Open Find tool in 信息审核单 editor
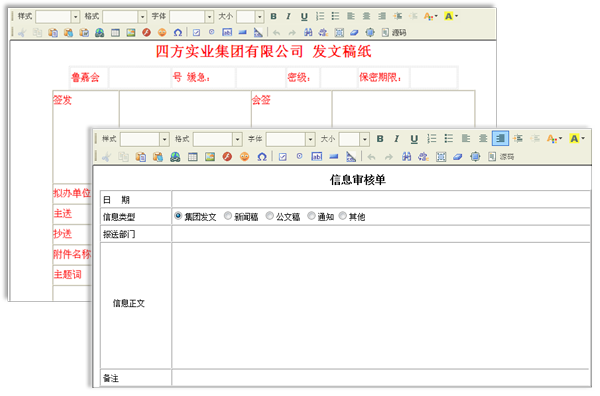Image resolution: width=600 pixels, height=396 pixels. point(406,156)
